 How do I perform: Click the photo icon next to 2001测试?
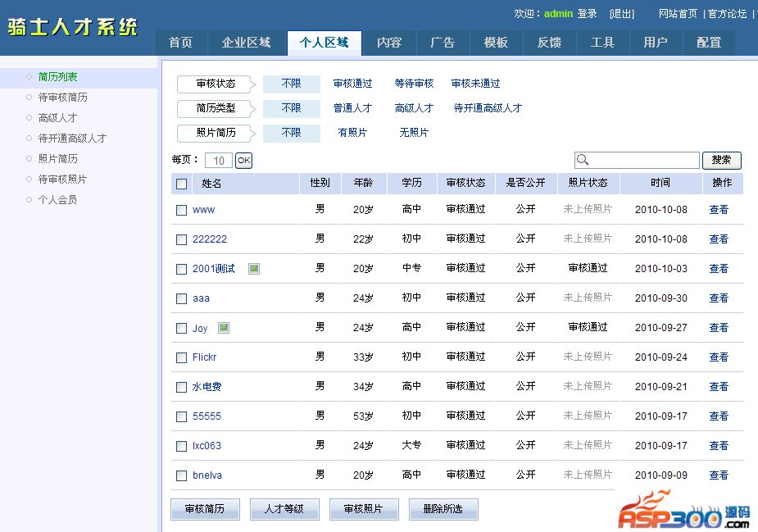pyautogui.click(x=254, y=269)
